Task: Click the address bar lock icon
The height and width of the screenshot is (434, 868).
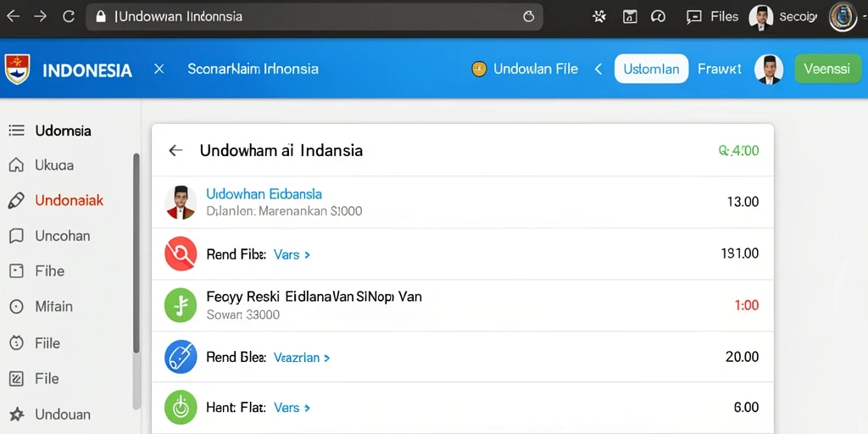Action: [x=100, y=17]
